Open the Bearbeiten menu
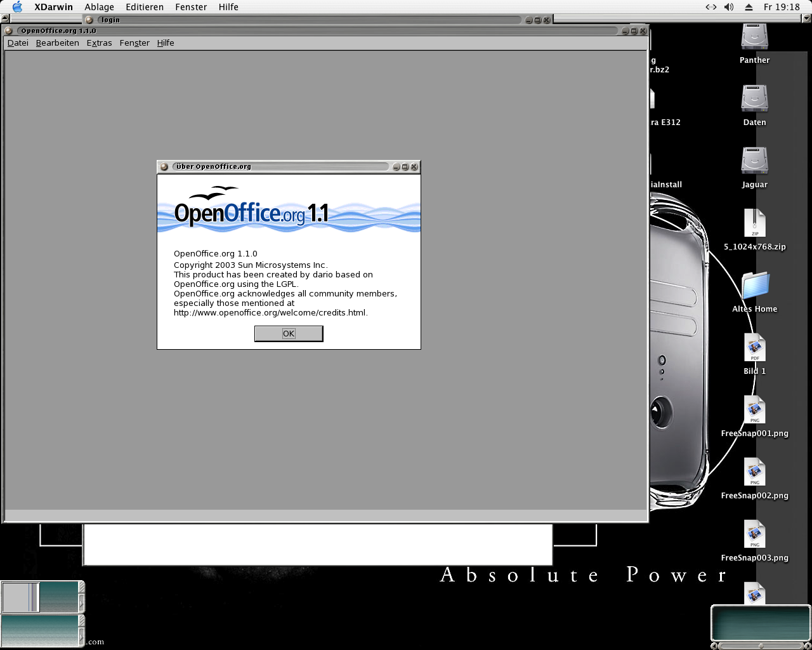The height and width of the screenshot is (650, 812). point(58,43)
